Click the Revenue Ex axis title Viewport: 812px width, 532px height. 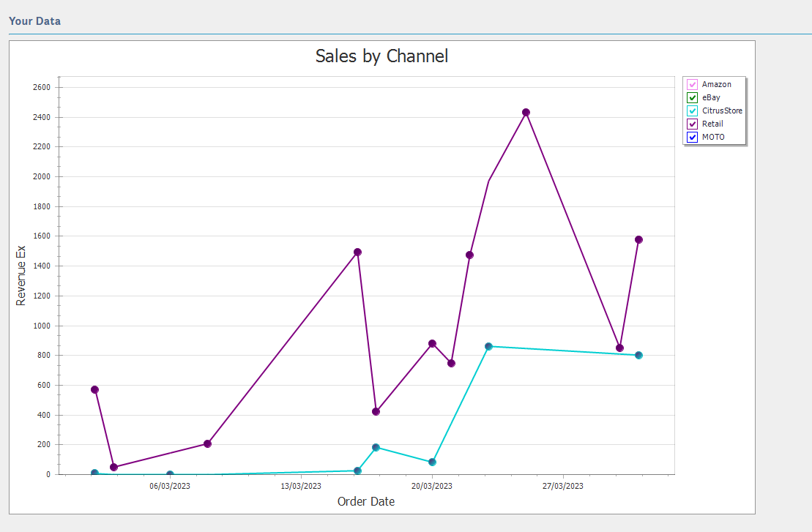click(21, 275)
